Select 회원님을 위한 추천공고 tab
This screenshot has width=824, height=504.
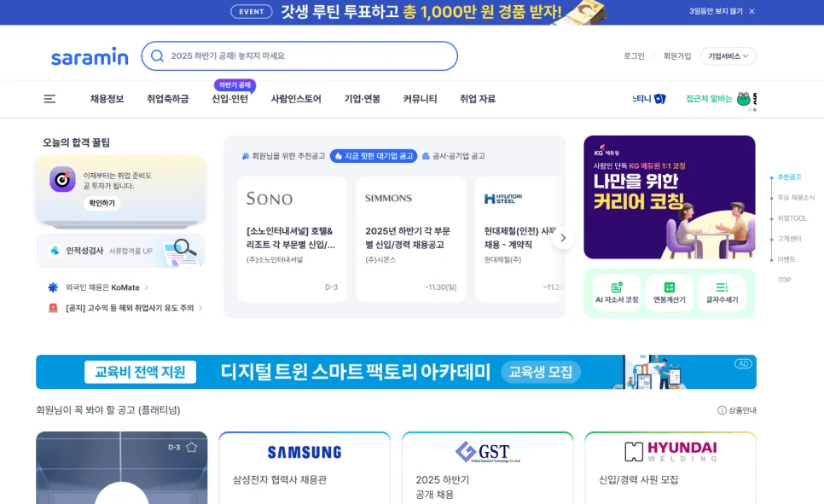283,156
